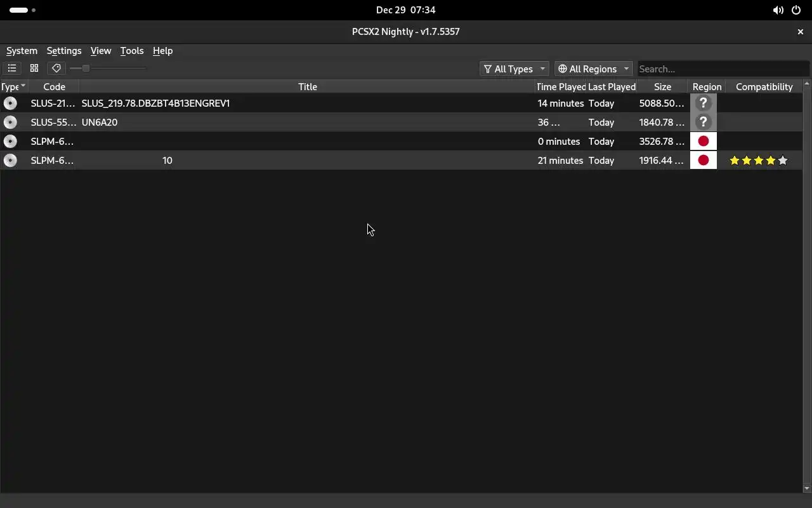Open the All Types filter dropdown
This screenshot has height=508, width=812.
click(514, 69)
